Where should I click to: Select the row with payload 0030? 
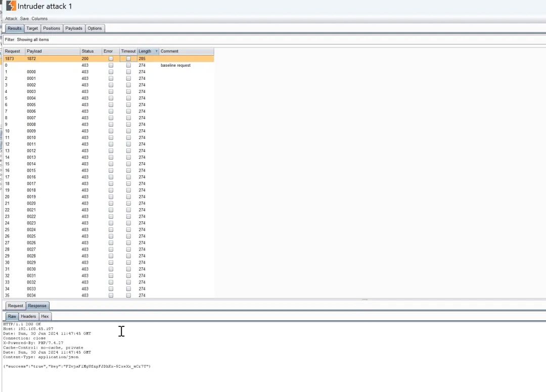(109, 269)
